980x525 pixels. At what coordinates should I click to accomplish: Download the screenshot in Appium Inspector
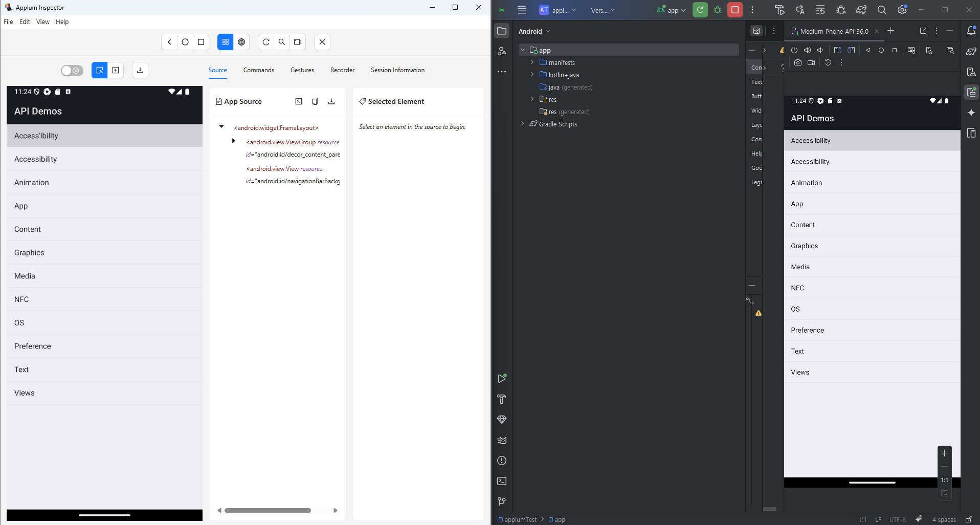coord(140,70)
